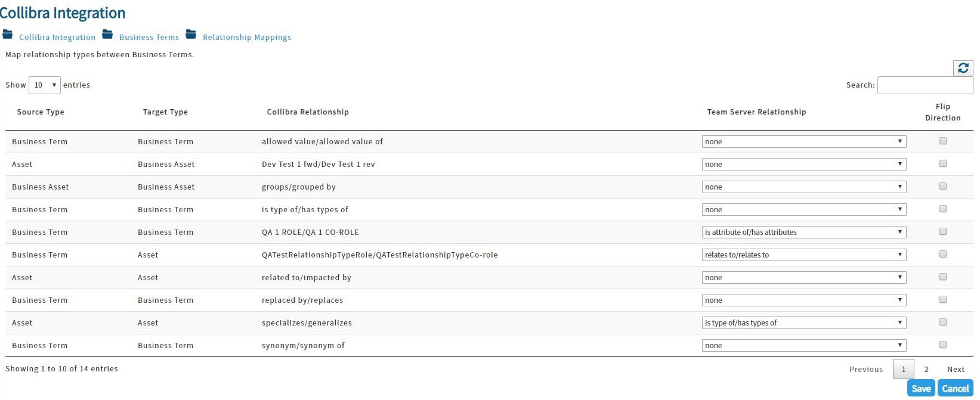Open relationship dropdown for related to/impacted by row
The height and width of the screenshot is (400, 980).
point(804,277)
